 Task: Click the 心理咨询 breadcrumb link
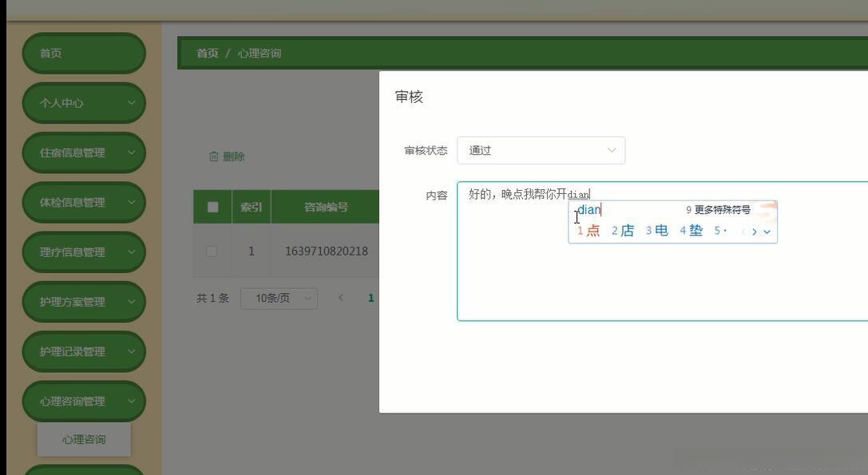click(x=260, y=53)
